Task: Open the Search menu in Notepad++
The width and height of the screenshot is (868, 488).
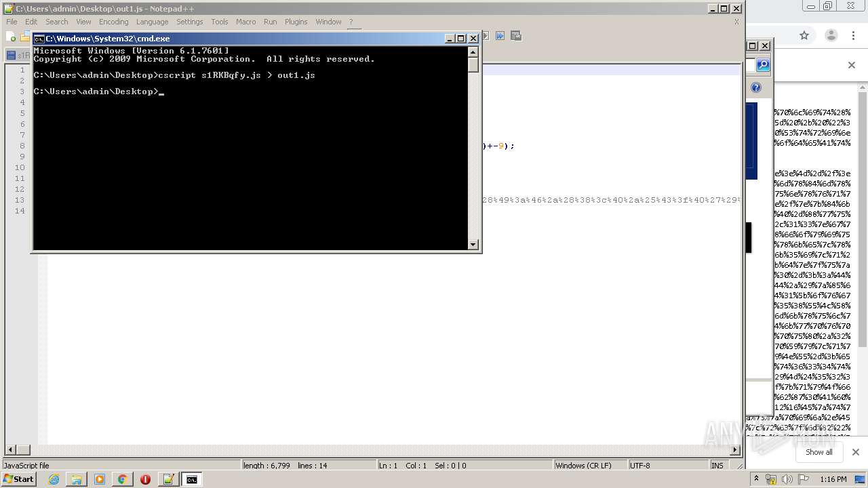Action: [57, 22]
